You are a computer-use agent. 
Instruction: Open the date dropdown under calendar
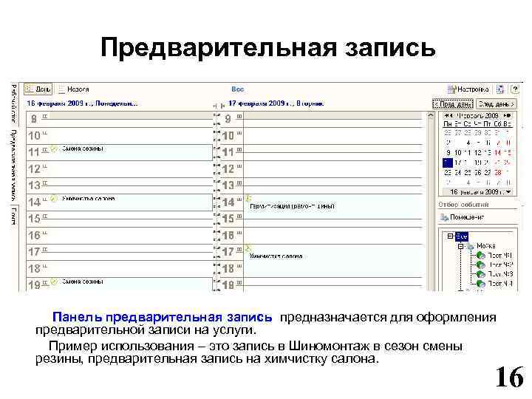508,192
